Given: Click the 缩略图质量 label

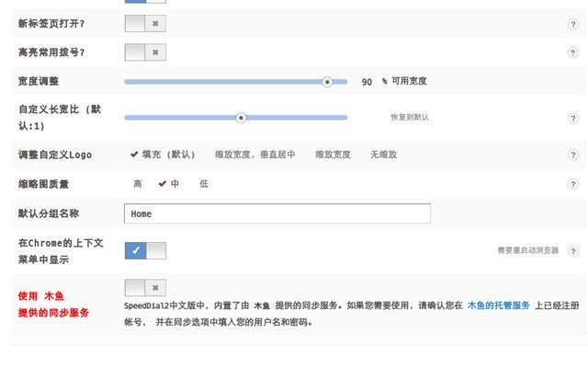Looking at the screenshot, I should pos(43,184).
